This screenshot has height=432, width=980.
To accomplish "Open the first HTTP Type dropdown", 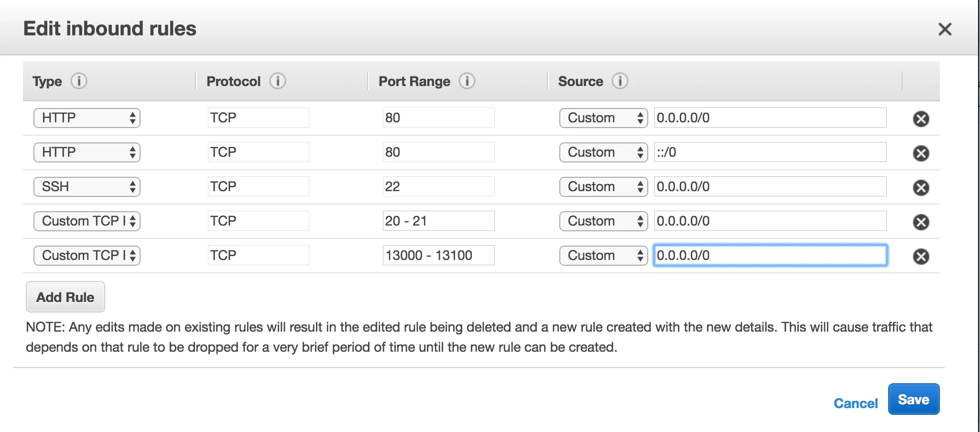I will (x=87, y=118).
